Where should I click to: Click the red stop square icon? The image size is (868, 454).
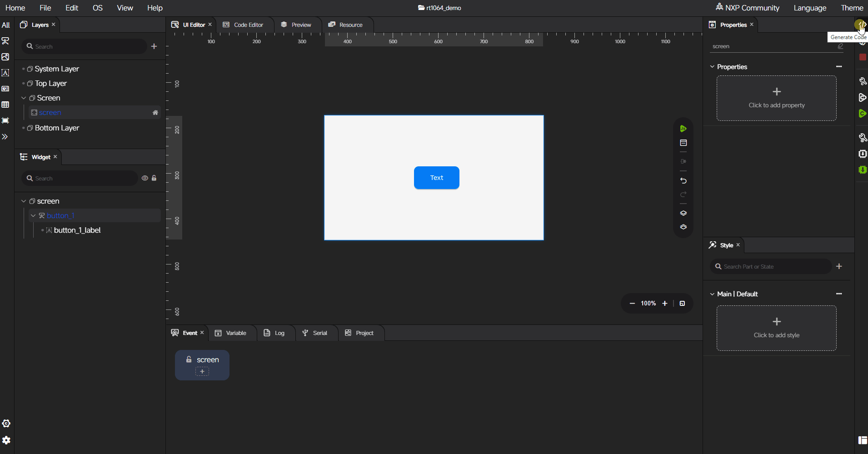[x=863, y=57]
